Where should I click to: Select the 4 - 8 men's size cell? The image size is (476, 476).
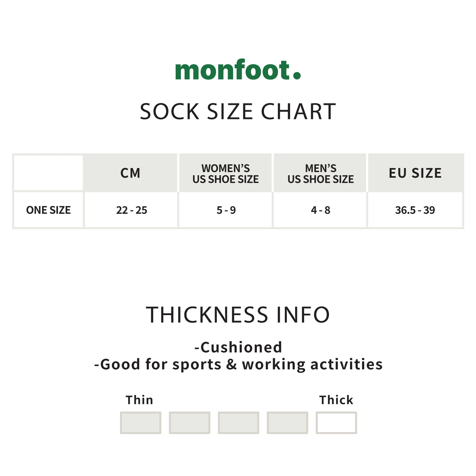(x=320, y=210)
